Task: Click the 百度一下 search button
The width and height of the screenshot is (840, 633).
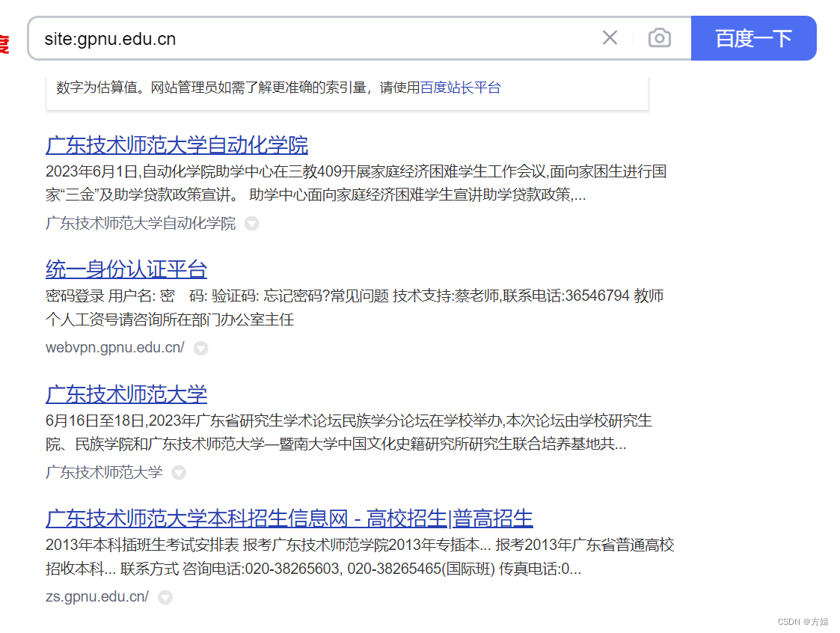Action: coord(753,38)
